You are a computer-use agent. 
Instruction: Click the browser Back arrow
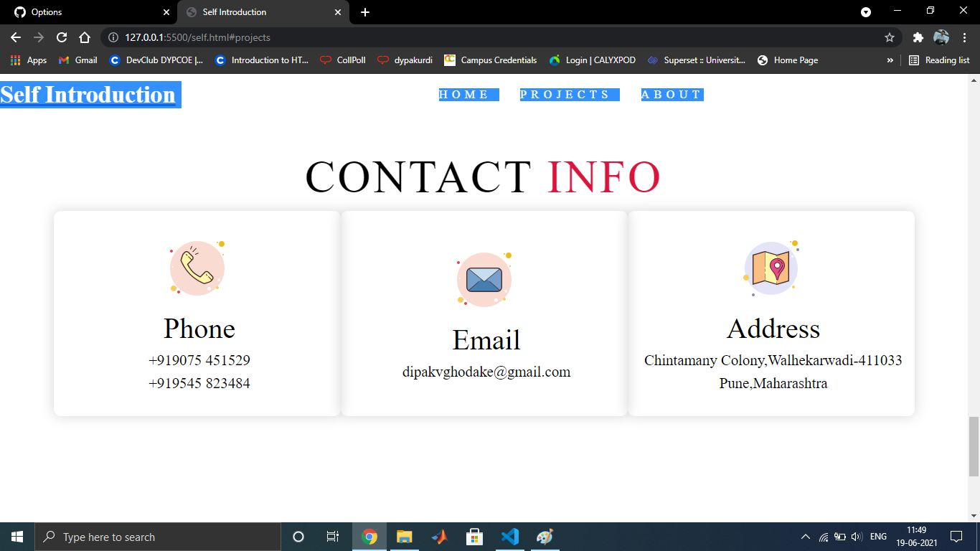[16, 37]
